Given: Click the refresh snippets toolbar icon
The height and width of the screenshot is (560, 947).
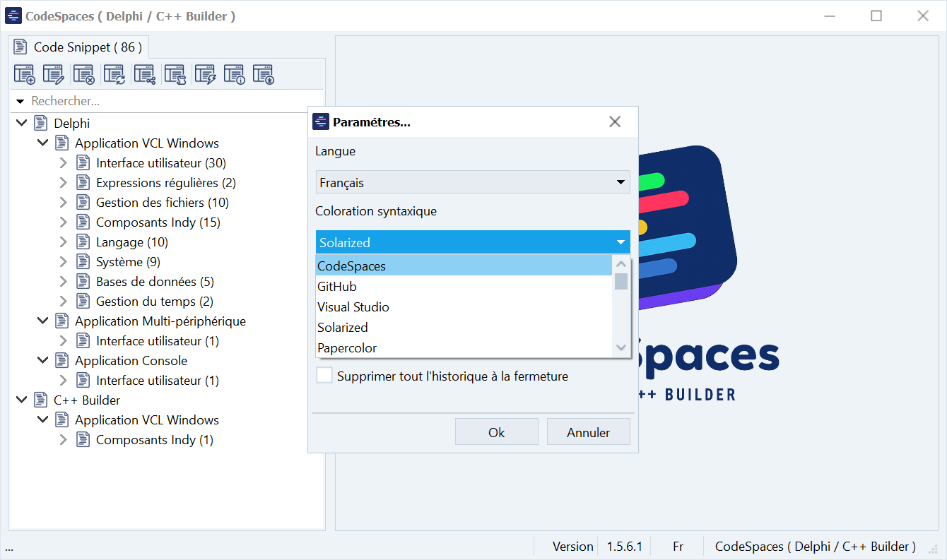Looking at the screenshot, I should tap(114, 74).
